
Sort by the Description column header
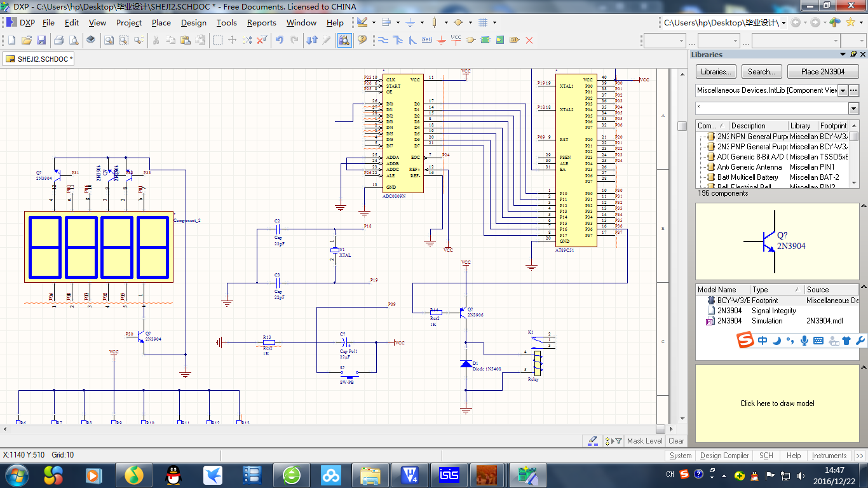[758, 126]
